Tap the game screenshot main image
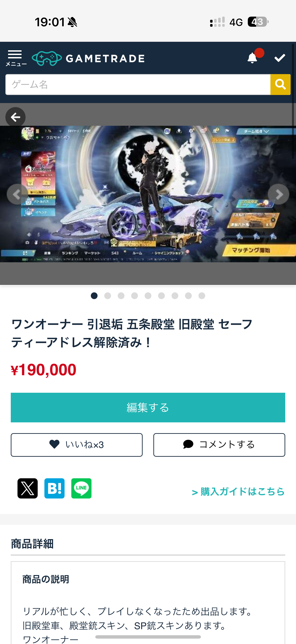The height and width of the screenshot is (644, 296). 148,194
